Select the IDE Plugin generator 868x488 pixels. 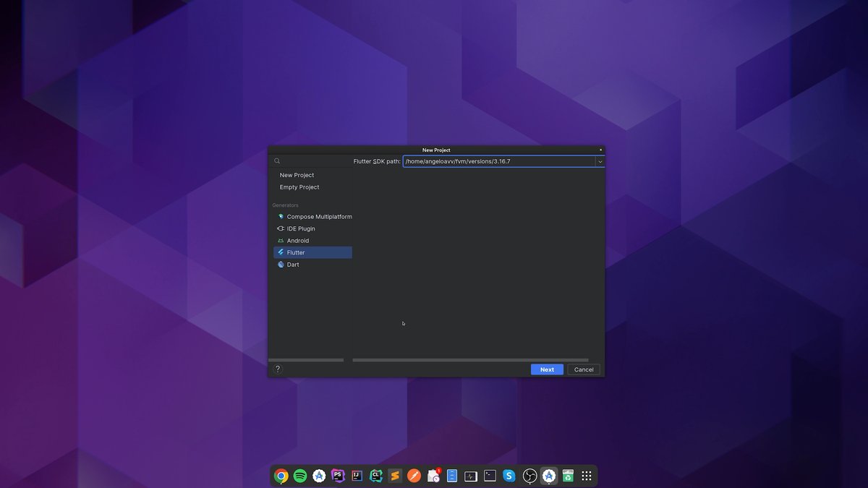coord(300,228)
